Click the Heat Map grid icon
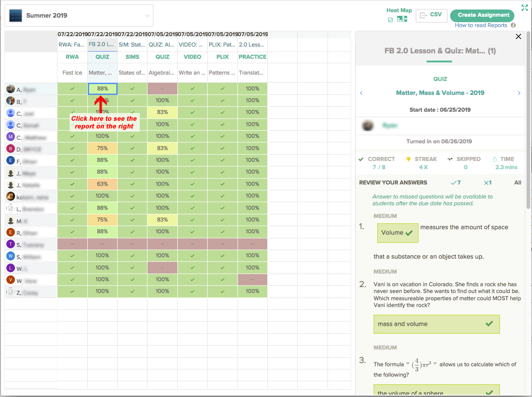This screenshot has width=532, height=397. point(402,19)
